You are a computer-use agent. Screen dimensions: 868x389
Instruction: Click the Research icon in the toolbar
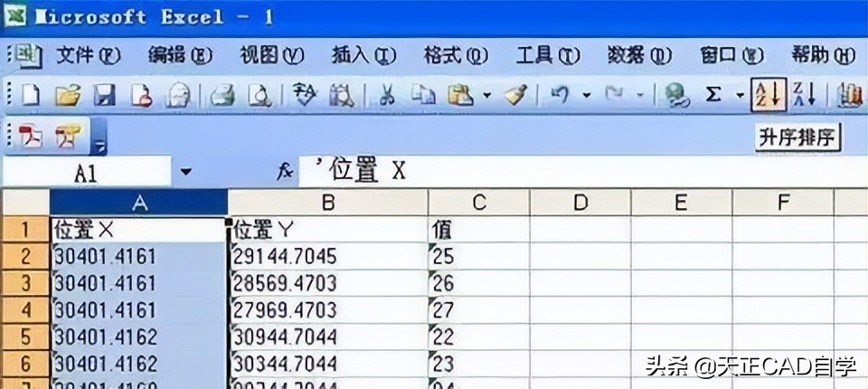(x=342, y=97)
